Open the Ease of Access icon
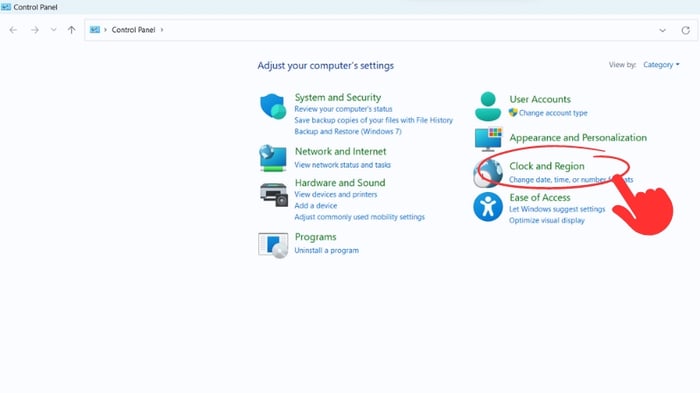700x393 pixels. pos(488,207)
